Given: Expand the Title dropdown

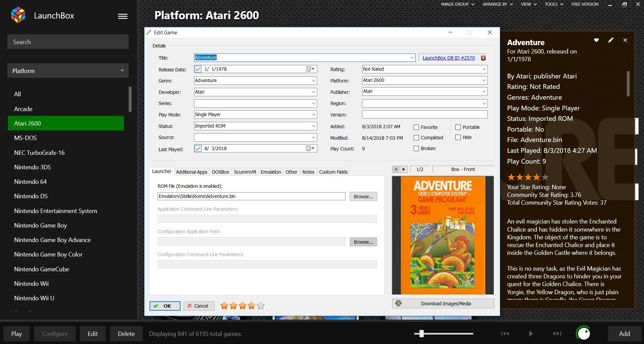Looking at the screenshot, I should (412, 58).
